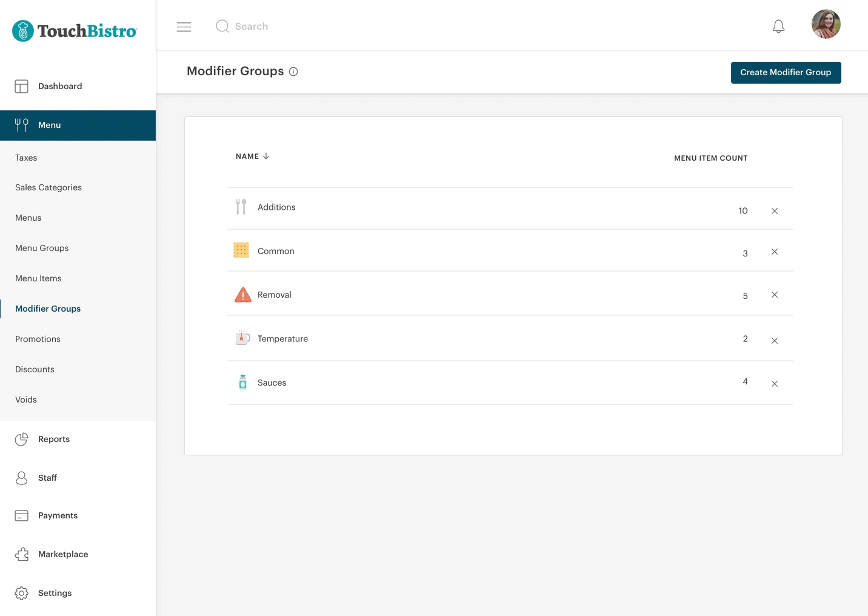Screen dimensions: 868x616
Task: Navigate to Marketplace section
Action: [x=62, y=554]
